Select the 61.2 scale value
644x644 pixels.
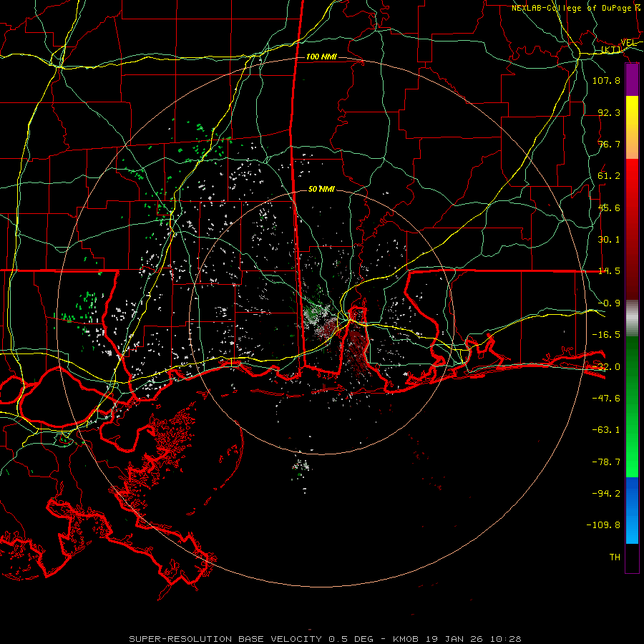(x=609, y=176)
